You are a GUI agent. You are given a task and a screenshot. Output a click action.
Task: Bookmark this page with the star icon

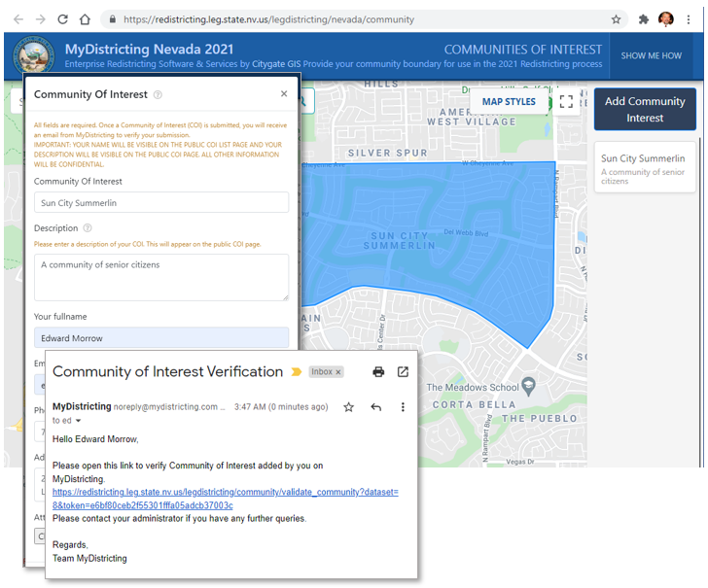616,19
